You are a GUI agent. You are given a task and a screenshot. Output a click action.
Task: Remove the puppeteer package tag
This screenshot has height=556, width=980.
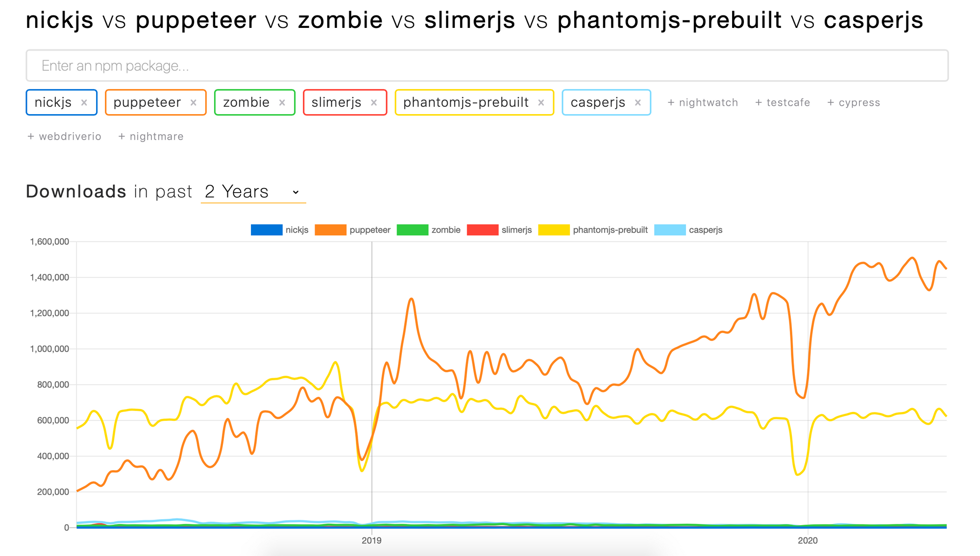194,103
